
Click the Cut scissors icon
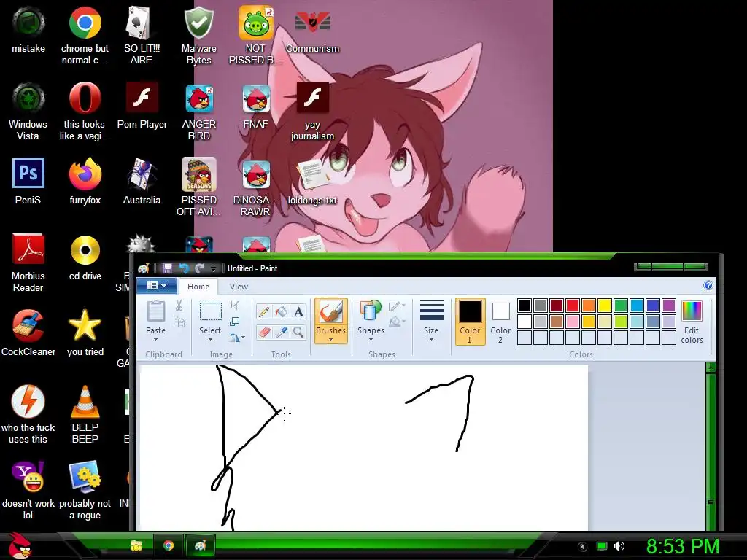[179, 306]
